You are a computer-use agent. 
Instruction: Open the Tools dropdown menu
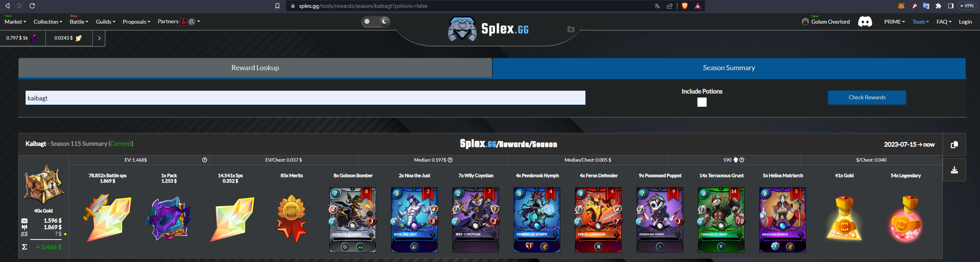tap(921, 22)
